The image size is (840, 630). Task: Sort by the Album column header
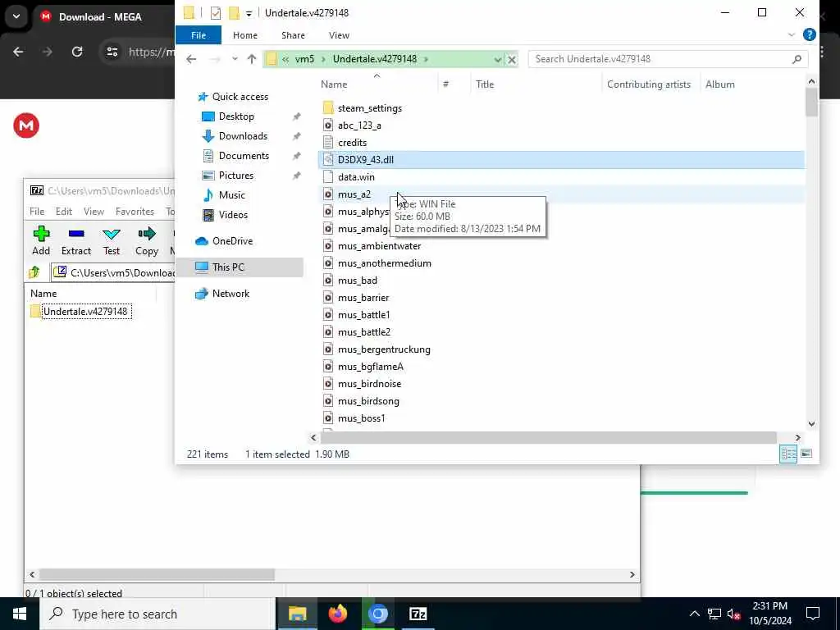(x=719, y=84)
